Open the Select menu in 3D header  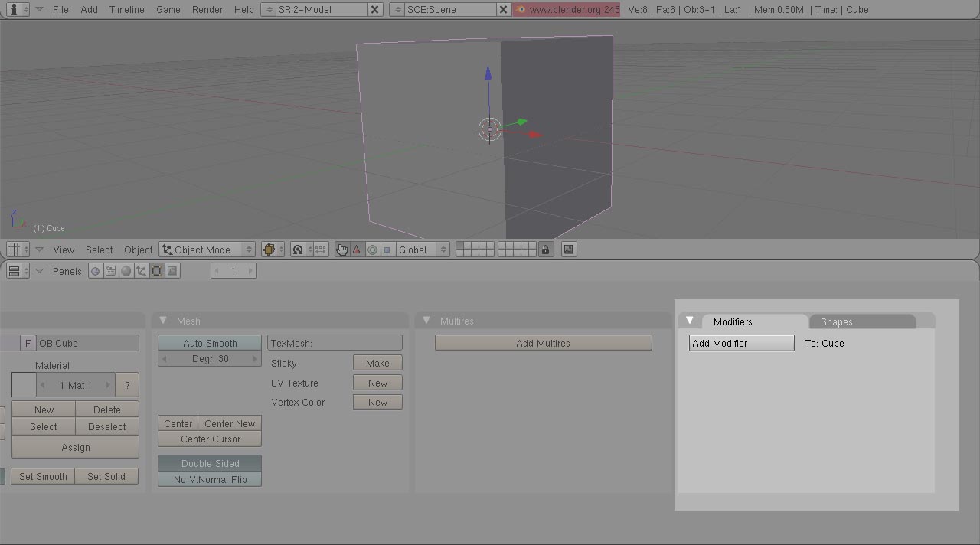click(99, 250)
